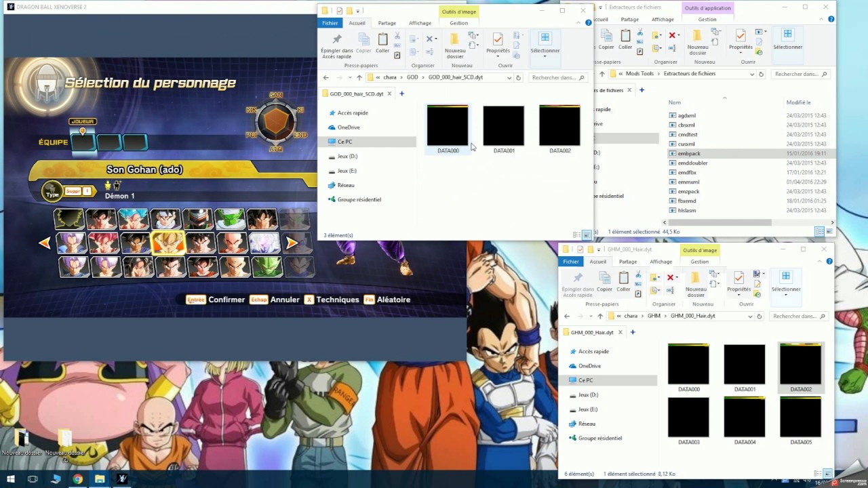The height and width of the screenshot is (488, 868).
Task: Click orange right arrow in character roster
Action: click(x=292, y=243)
